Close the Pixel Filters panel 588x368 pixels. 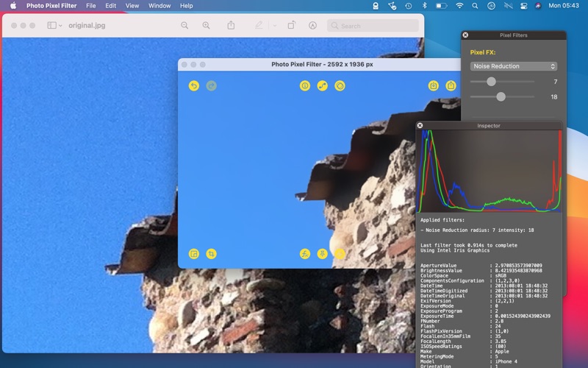coord(465,35)
